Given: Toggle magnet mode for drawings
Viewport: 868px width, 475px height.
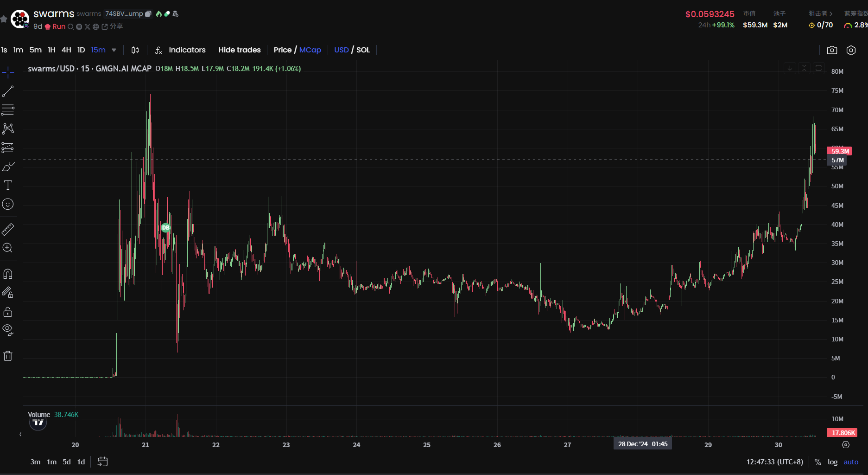Looking at the screenshot, I should (8, 274).
